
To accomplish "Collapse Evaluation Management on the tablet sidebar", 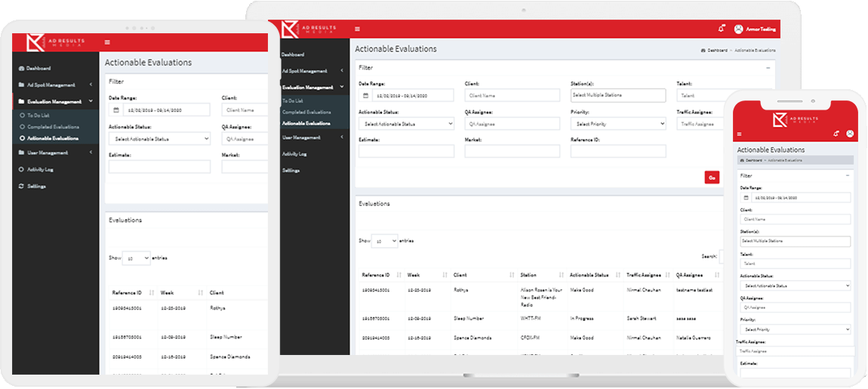I will tap(91, 101).
